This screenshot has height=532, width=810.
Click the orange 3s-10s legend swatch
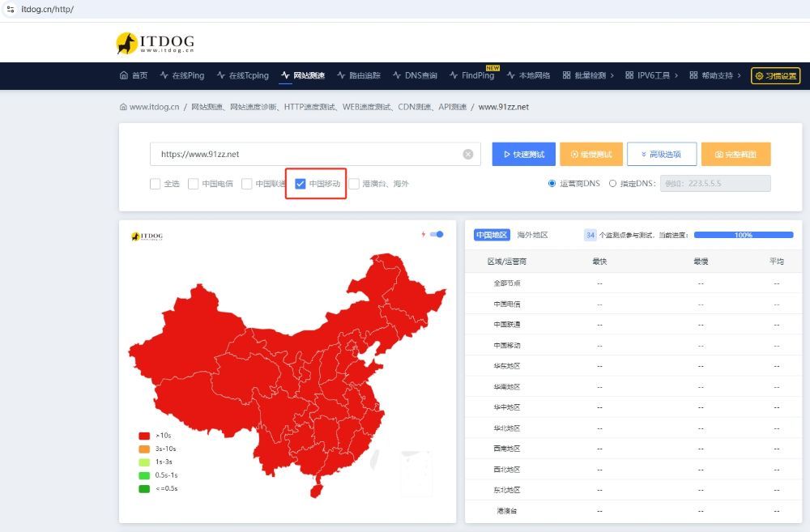pos(144,449)
